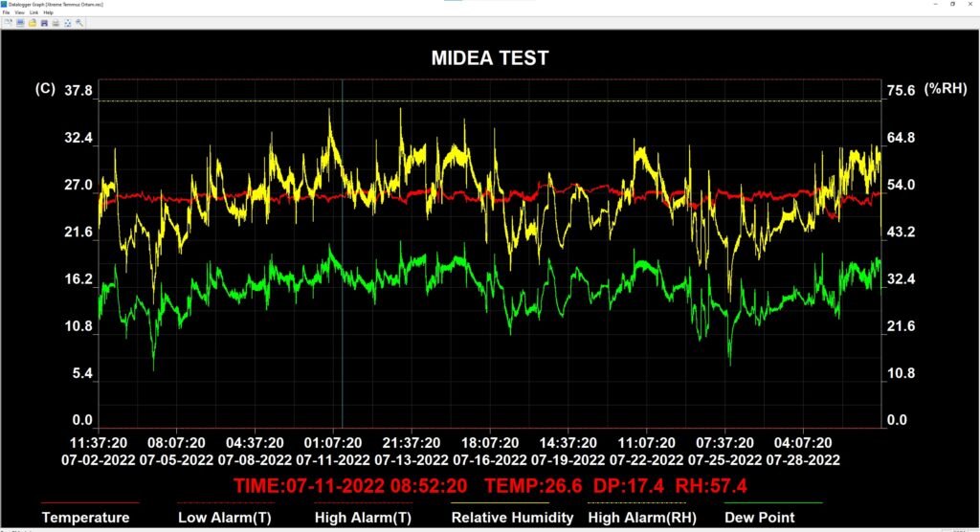Click the 16.2 temperature axis value
This screenshot has height=532, width=980.
point(78,278)
